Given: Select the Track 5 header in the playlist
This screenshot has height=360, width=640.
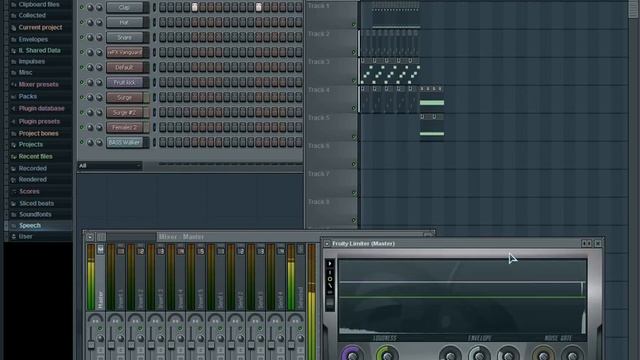Looking at the screenshot, I should tap(331, 127).
